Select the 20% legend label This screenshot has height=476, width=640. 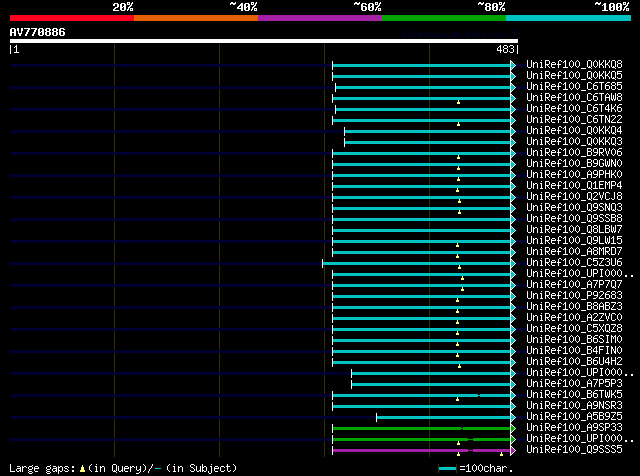123,7
